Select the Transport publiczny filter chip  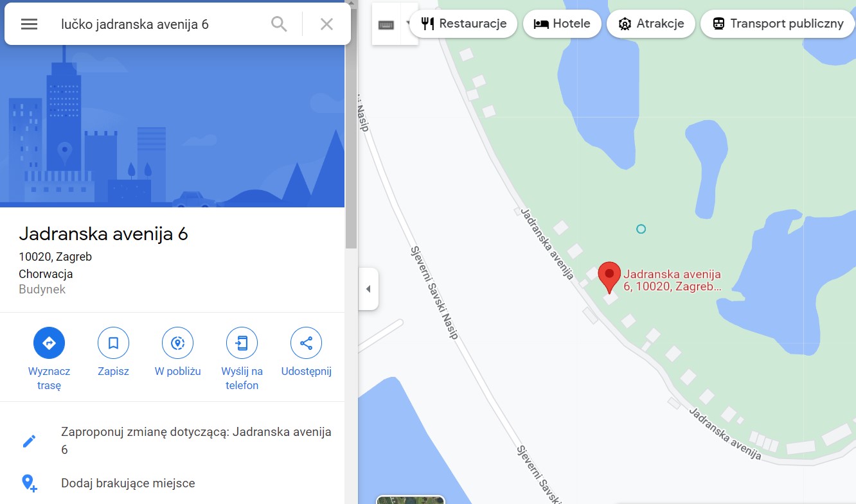point(778,24)
